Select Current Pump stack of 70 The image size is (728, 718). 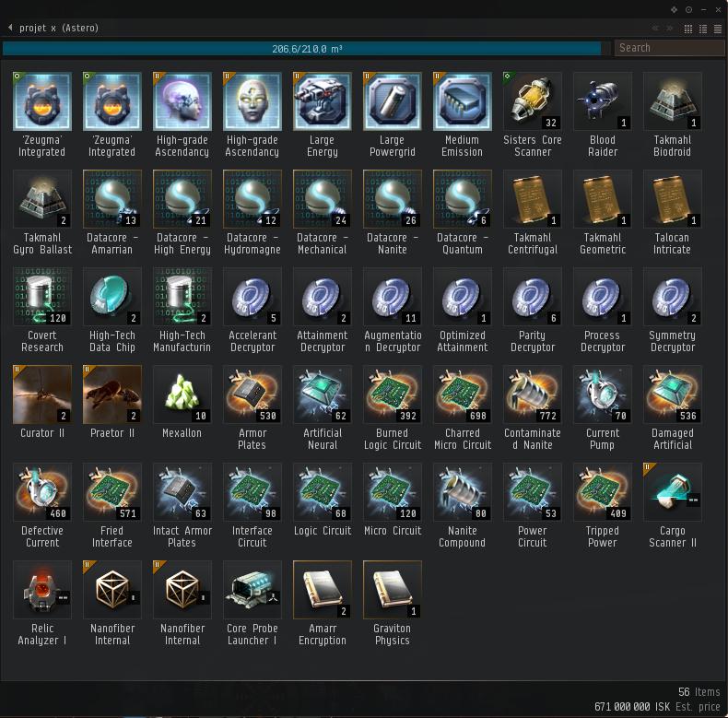click(x=602, y=394)
